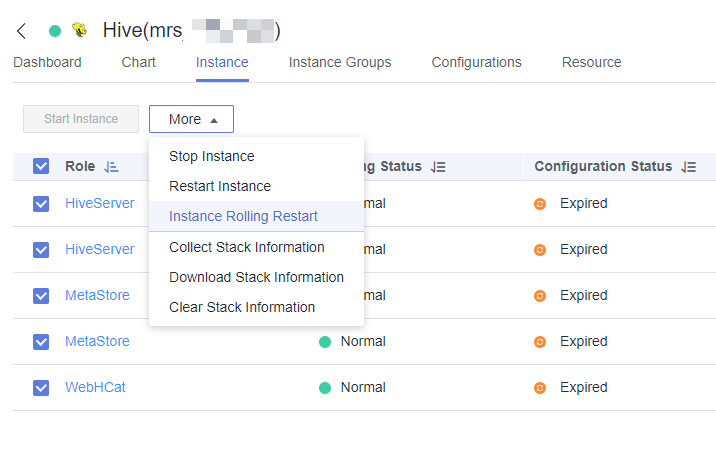Choose Stop Instance from the menu
The height and width of the screenshot is (452, 716).
[x=257, y=156]
